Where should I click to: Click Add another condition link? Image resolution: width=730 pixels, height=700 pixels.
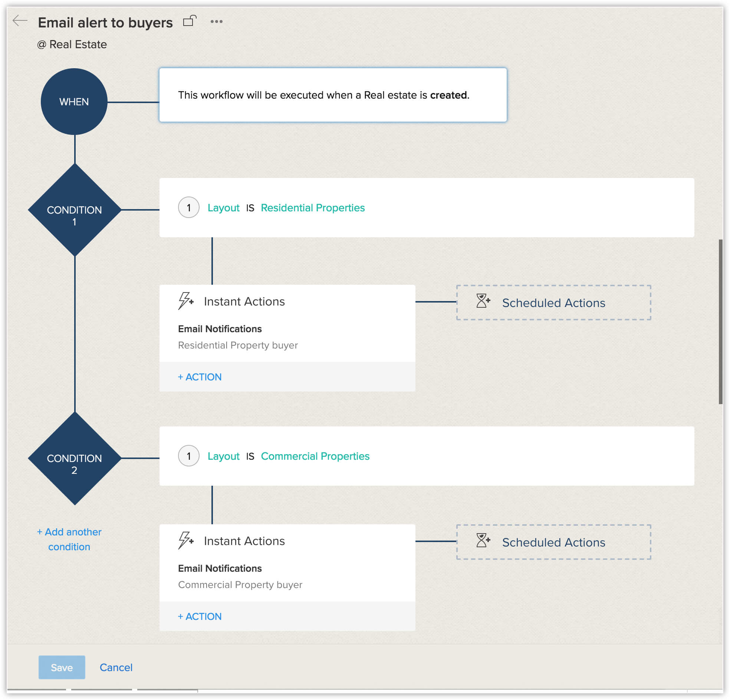point(69,539)
